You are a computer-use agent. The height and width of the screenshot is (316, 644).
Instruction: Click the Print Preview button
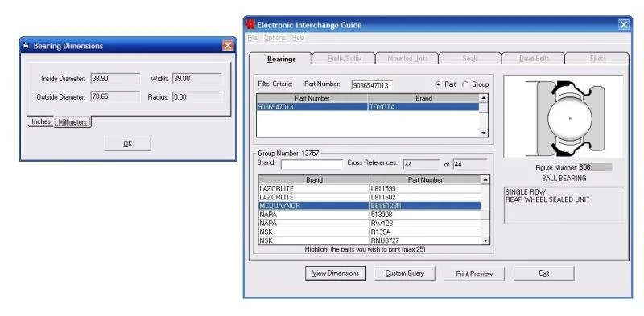[x=474, y=273]
